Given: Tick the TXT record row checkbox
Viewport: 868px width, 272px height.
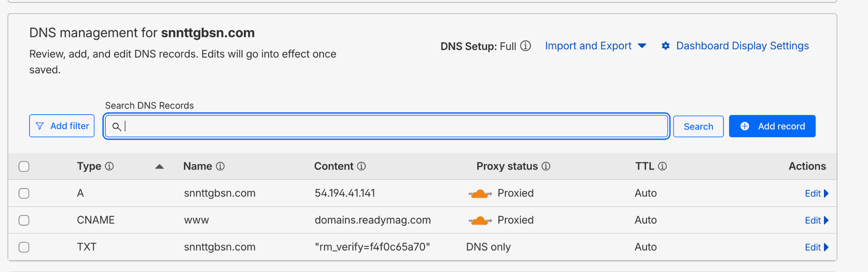Looking at the screenshot, I should click(24, 247).
